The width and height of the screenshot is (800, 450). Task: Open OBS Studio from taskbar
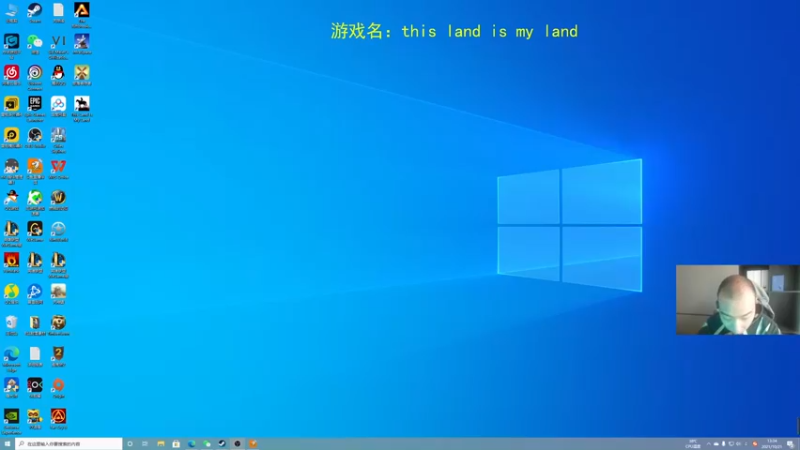coord(237,444)
